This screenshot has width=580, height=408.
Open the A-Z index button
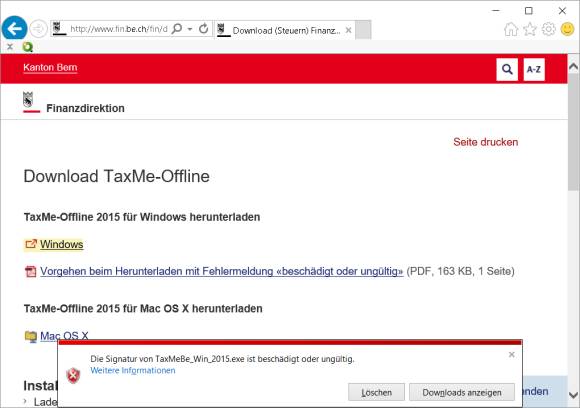534,69
